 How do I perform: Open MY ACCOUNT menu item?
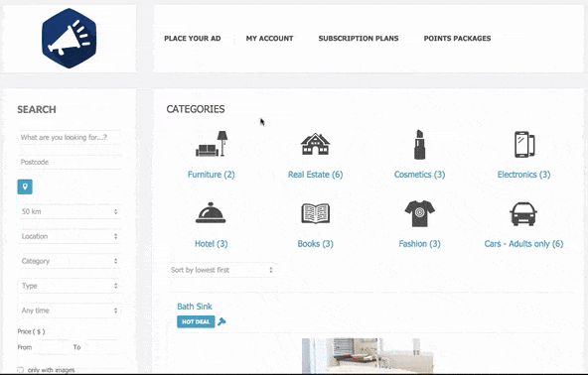click(269, 39)
